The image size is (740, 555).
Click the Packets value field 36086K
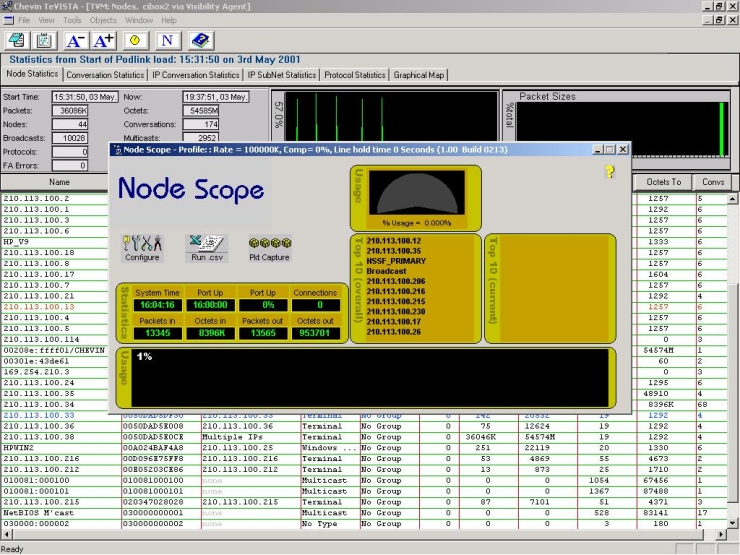pos(70,111)
